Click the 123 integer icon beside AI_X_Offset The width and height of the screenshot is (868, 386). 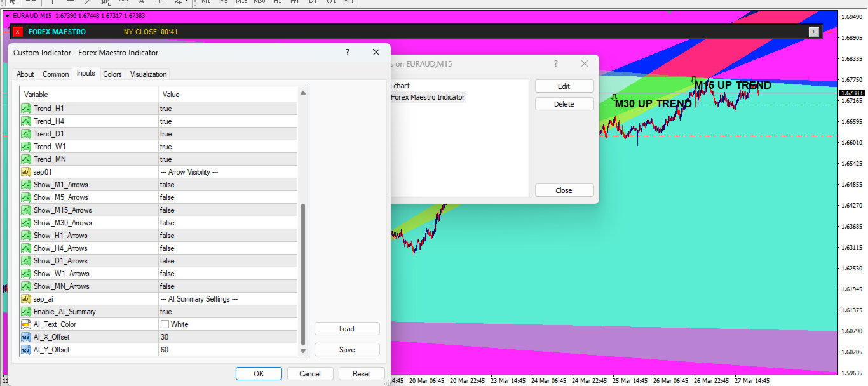point(26,337)
